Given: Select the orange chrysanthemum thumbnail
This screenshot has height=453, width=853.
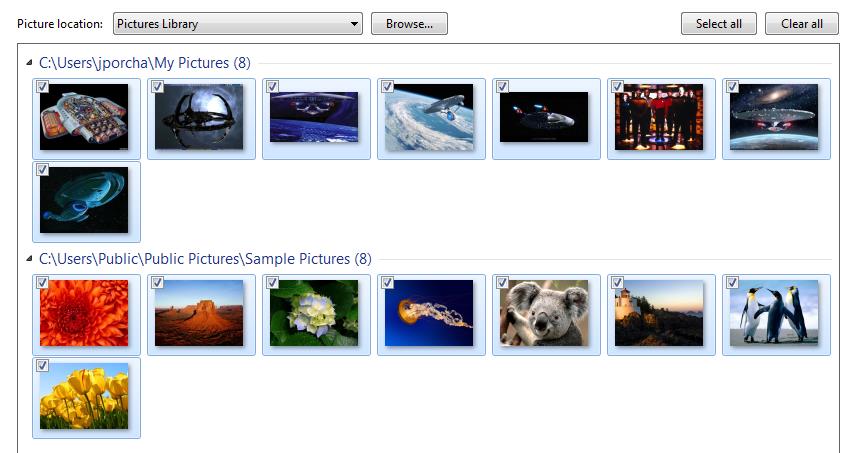Looking at the screenshot, I should (84, 313).
